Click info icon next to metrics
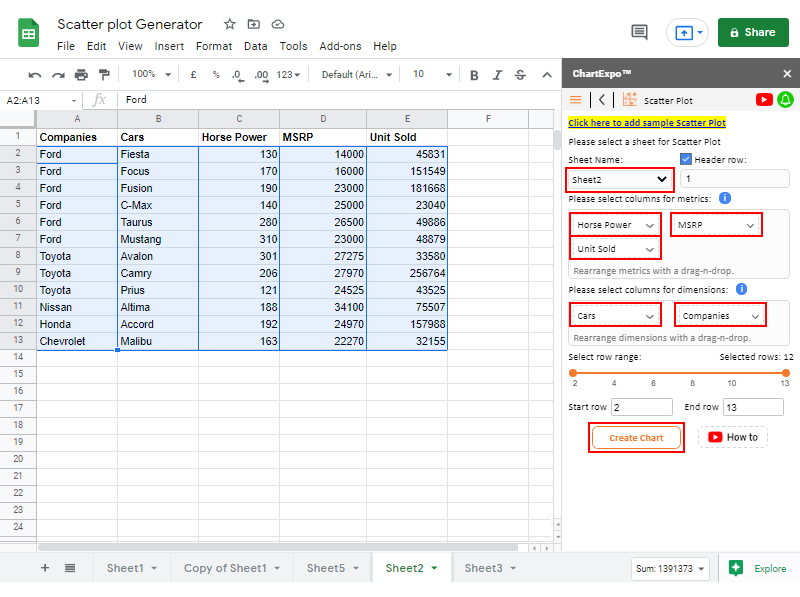 724,198
